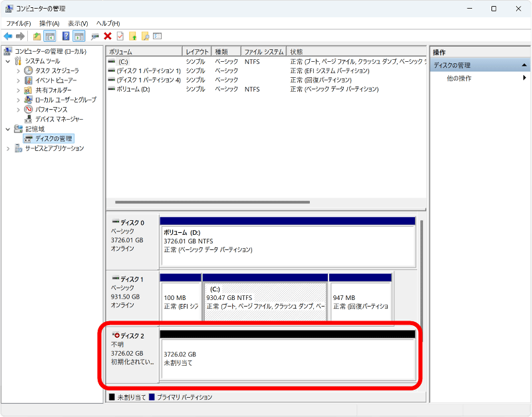Select the (C:) volume row in list
This screenshot has width=532, height=417.
(x=266, y=61)
